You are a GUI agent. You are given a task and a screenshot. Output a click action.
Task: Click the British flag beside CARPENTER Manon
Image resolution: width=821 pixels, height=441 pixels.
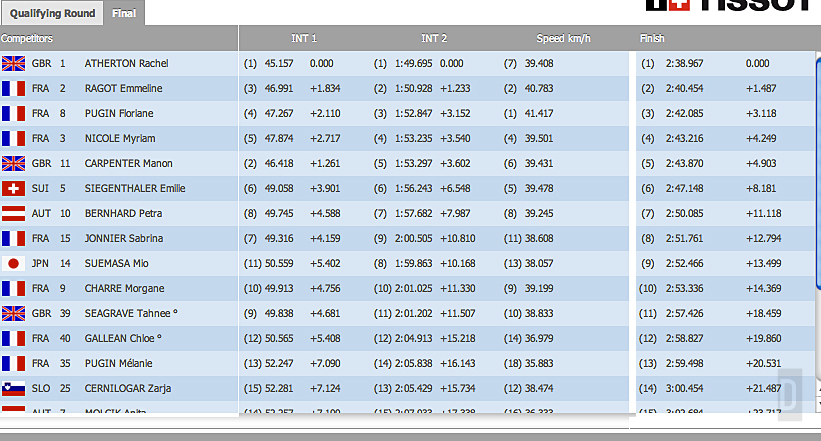[x=14, y=163]
